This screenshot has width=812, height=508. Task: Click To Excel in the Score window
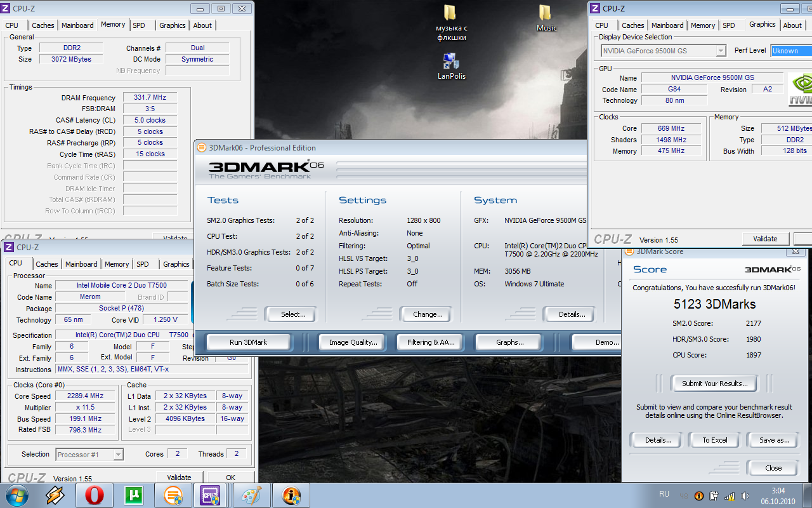[x=714, y=440]
